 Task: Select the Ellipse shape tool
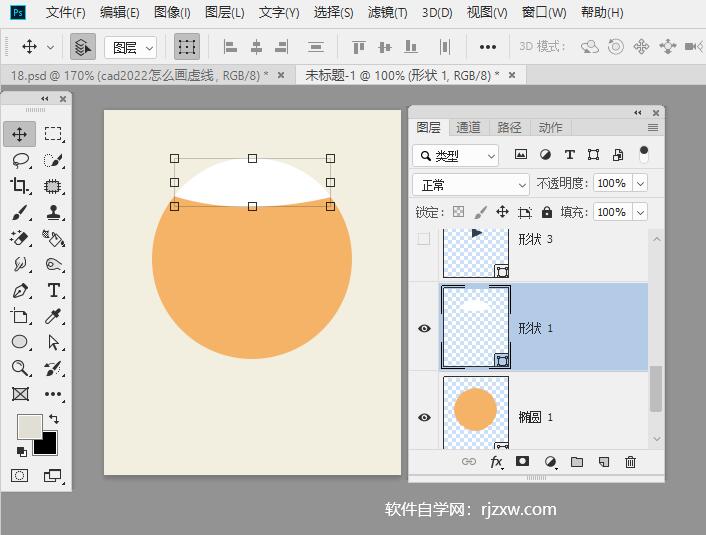point(20,342)
